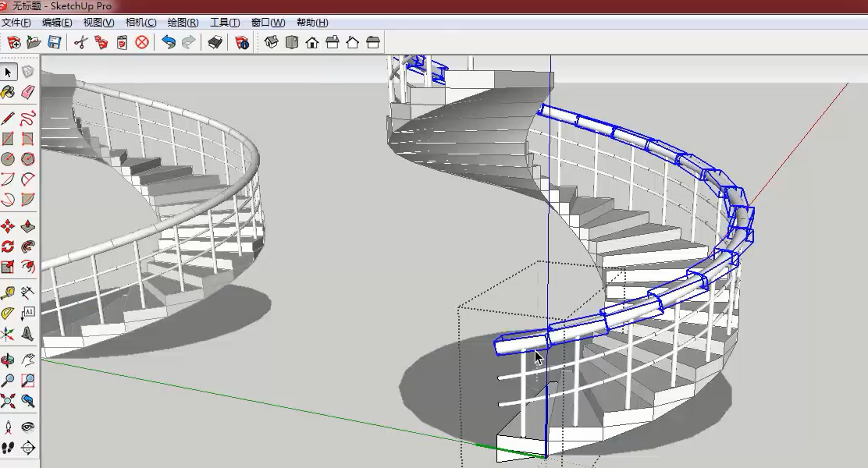Click the Print button

point(215,42)
